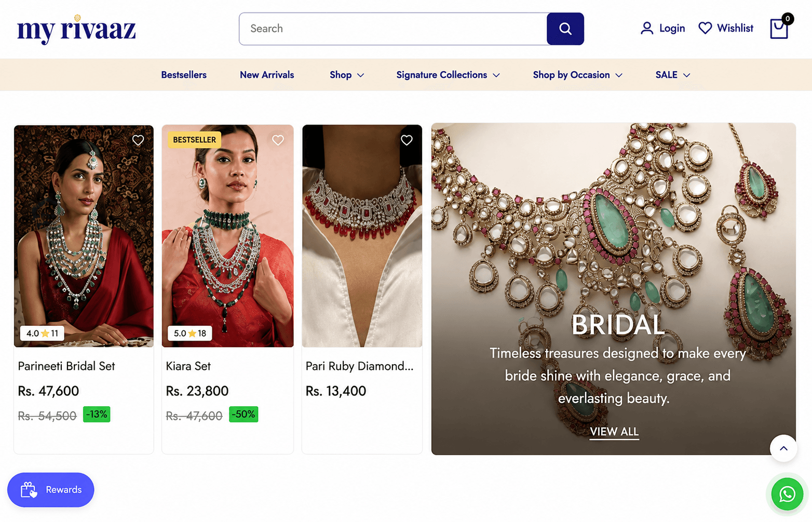812x522 pixels.
Task: Click the search magnifier button
Action: point(565,29)
